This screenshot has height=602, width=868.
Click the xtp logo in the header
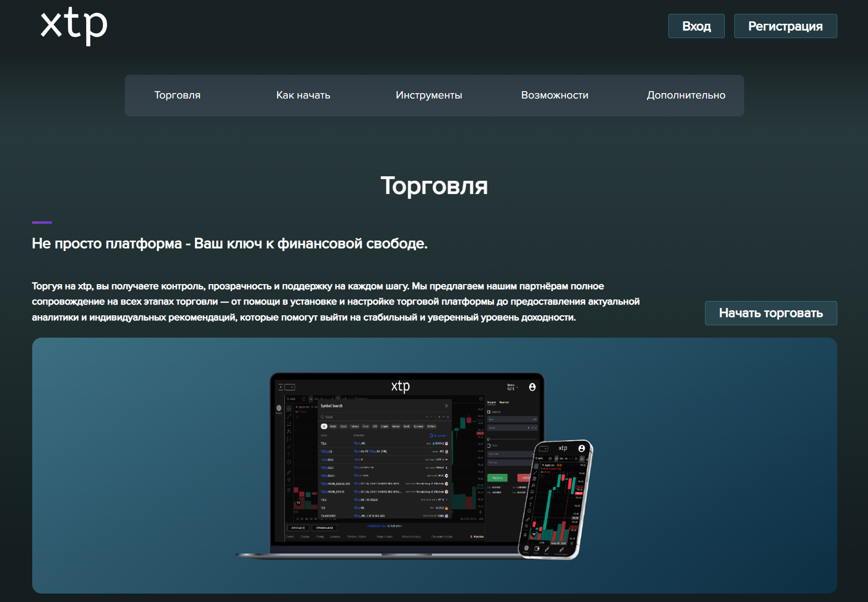click(x=74, y=26)
